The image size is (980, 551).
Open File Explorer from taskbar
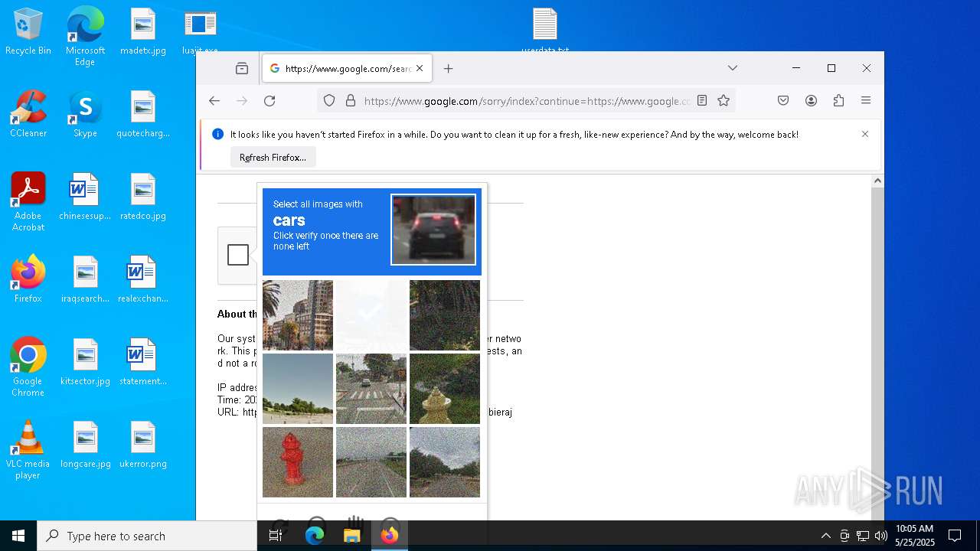point(352,536)
